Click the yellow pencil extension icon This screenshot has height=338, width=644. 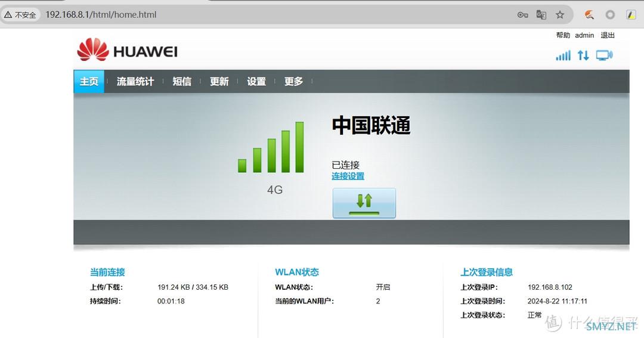(631, 15)
